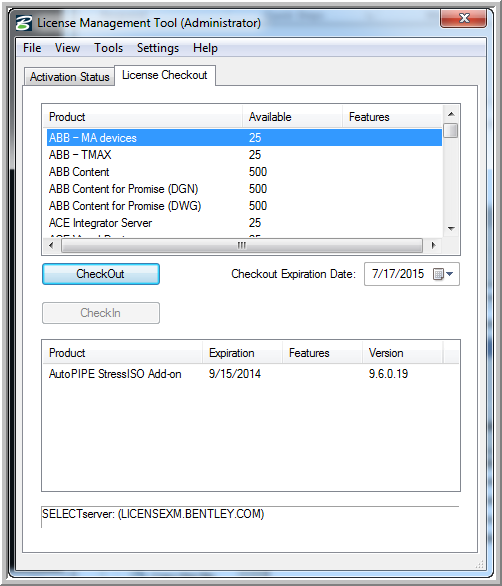Expand the Checkout Expiration Date dropdown arrow
Viewport: 502px width, 586px height.
[450, 274]
